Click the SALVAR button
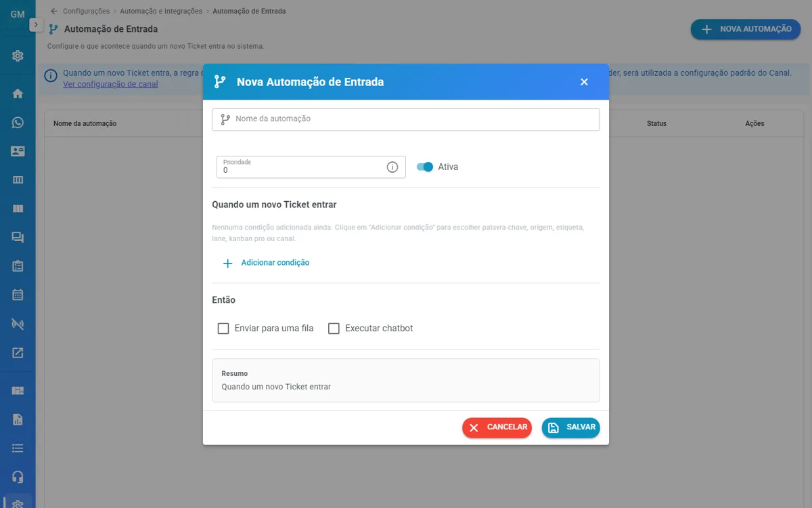The width and height of the screenshot is (812, 508). 570,427
